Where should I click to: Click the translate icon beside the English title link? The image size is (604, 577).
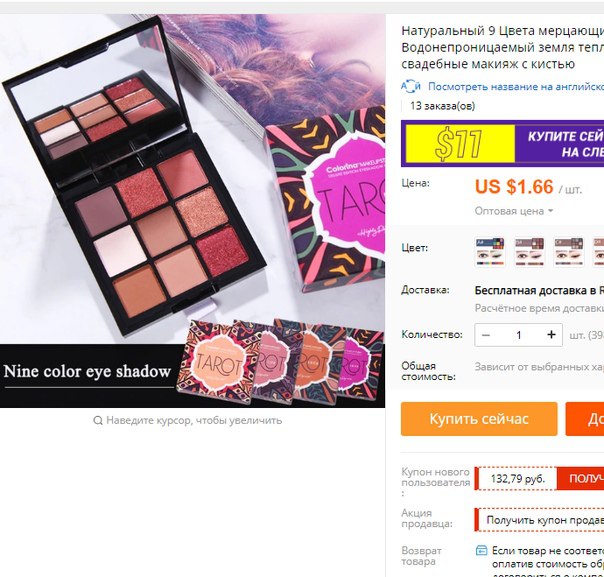411,86
